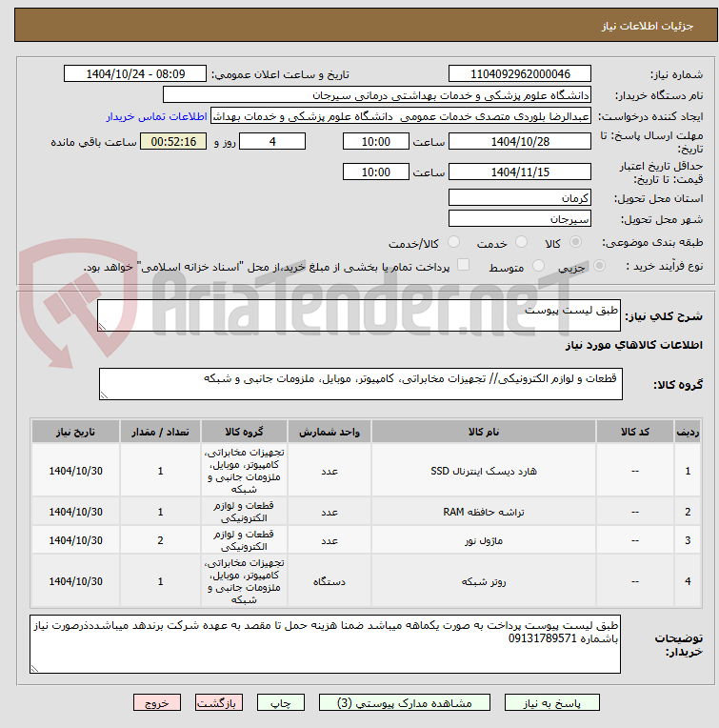Click the بازگشت back button
719x728 pixels.
(x=218, y=703)
